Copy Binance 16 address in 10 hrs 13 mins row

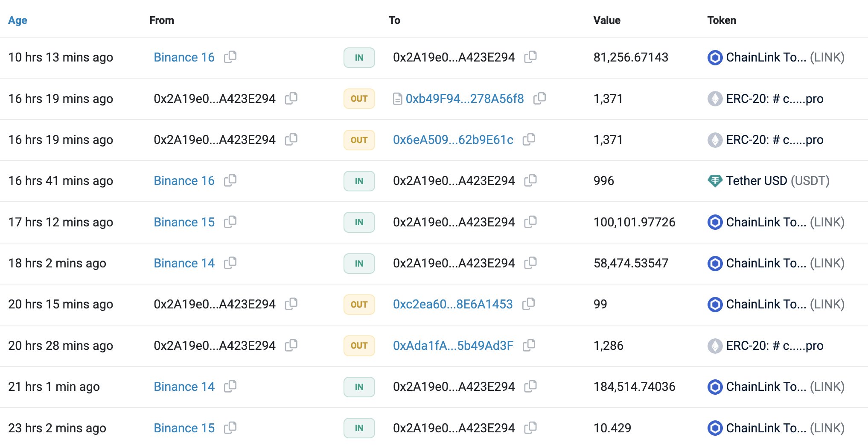click(x=230, y=57)
